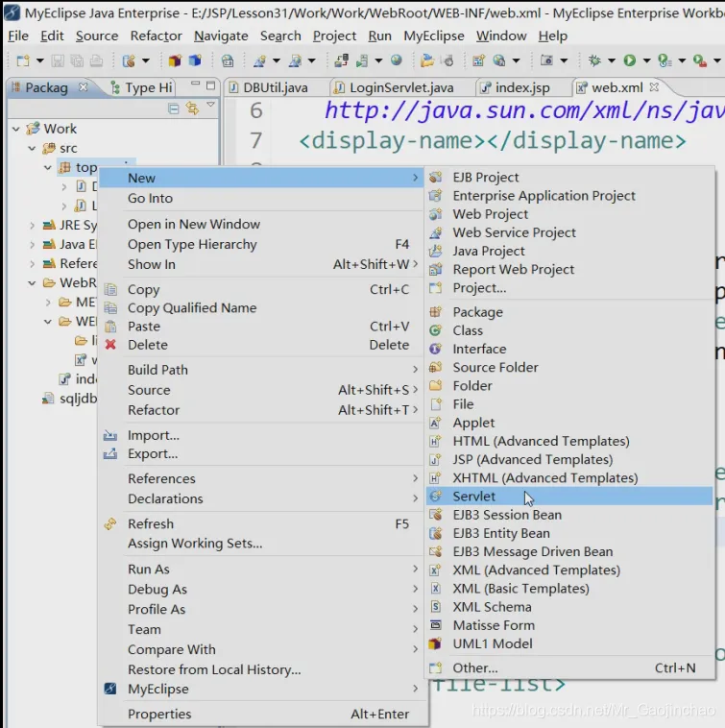
Task: Click the Run green play toolbar icon
Action: (629, 61)
